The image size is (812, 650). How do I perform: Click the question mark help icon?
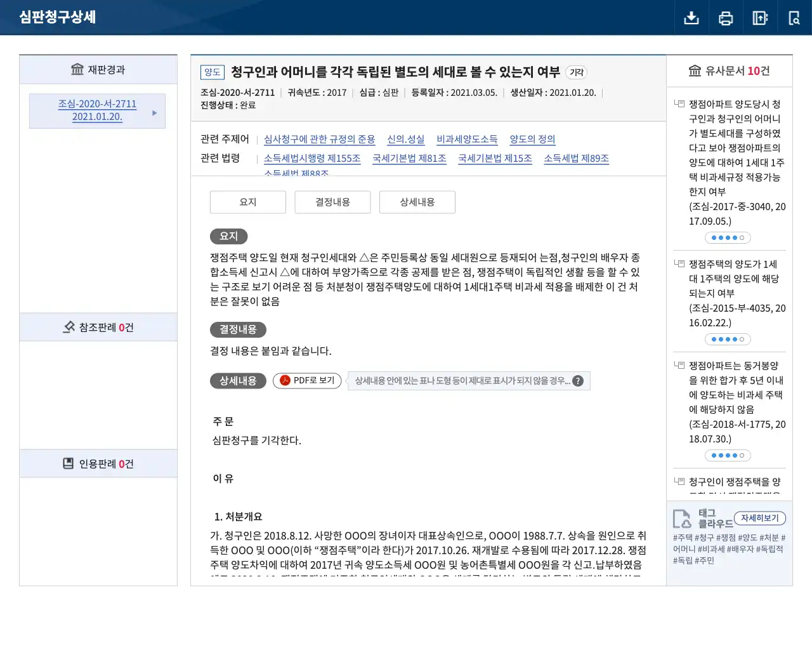[x=577, y=381]
